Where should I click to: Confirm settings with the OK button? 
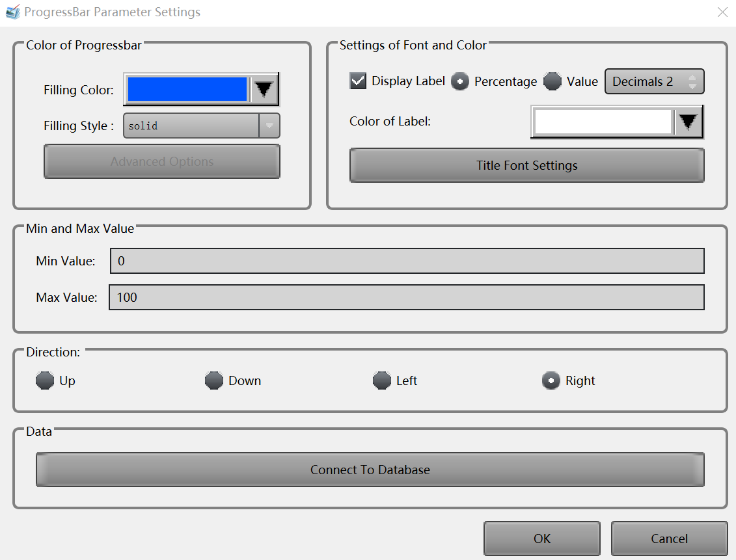541,539
